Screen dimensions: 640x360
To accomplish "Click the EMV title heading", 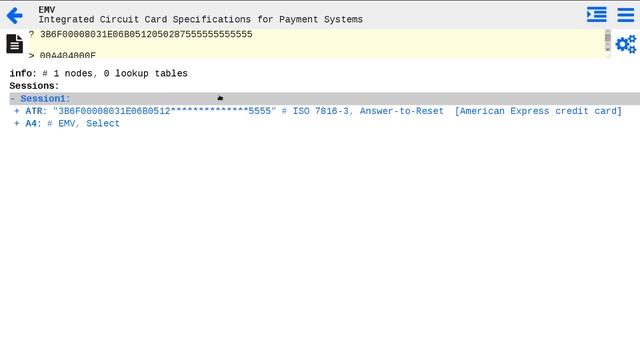I will (x=47, y=10).
